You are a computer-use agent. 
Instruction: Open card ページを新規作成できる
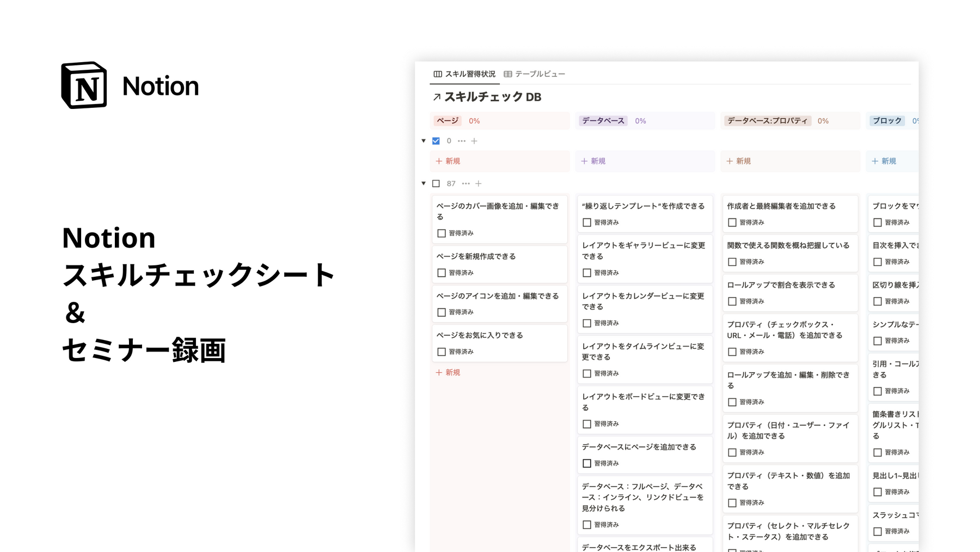(499, 264)
